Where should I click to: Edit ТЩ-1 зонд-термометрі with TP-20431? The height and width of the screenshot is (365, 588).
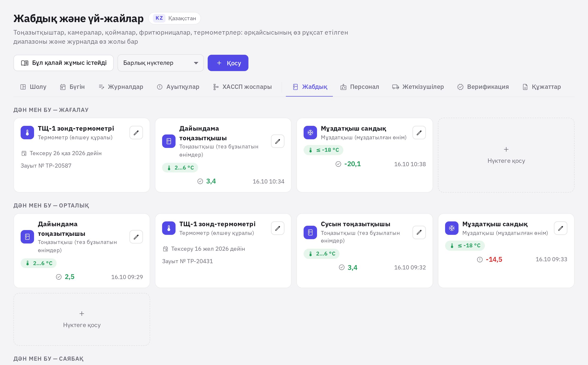277,228
